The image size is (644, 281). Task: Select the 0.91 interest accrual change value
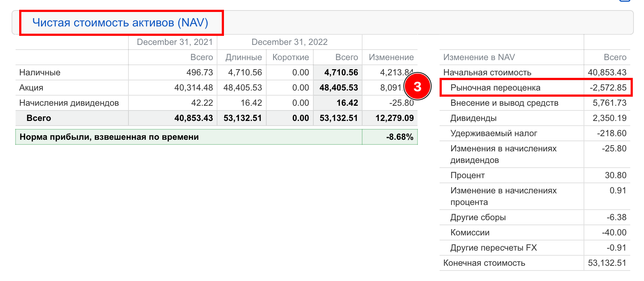click(618, 190)
